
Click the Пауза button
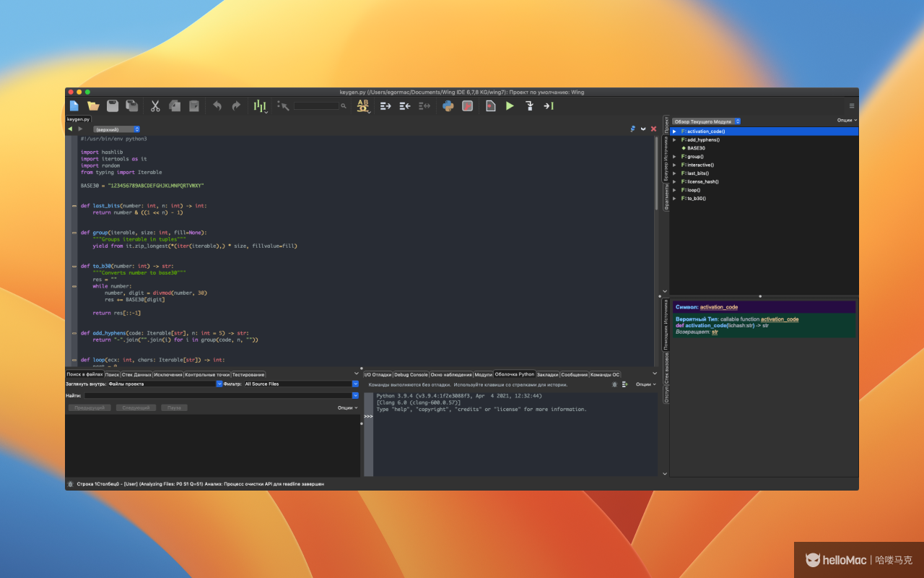(x=174, y=408)
